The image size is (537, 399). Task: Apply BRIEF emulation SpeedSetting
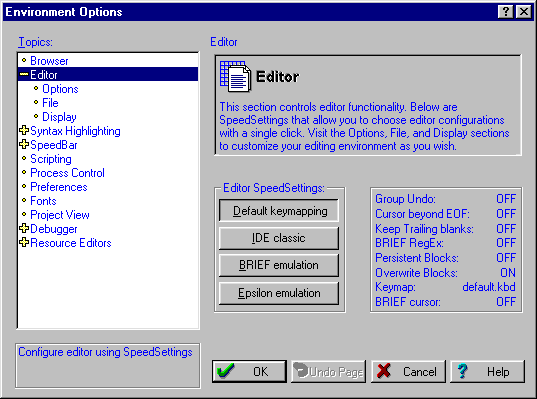(279, 265)
